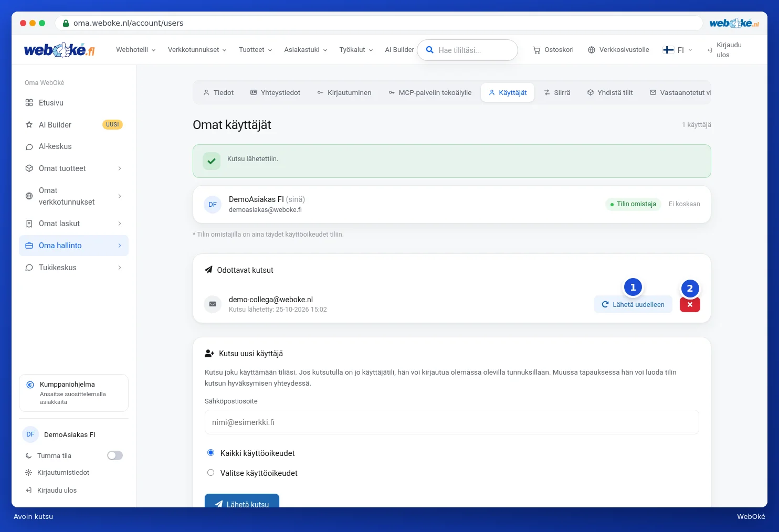The width and height of the screenshot is (779, 532).
Task: Switch to the Kirjautuminen tab
Action: pos(344,92)
